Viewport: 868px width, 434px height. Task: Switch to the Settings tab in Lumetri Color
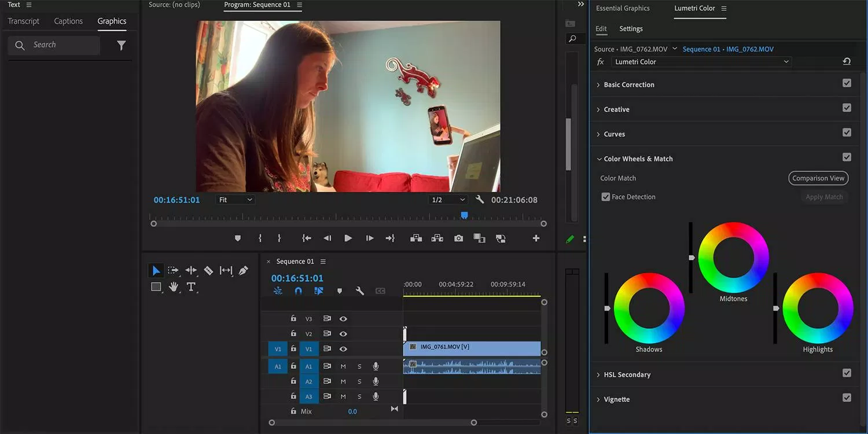631,28
